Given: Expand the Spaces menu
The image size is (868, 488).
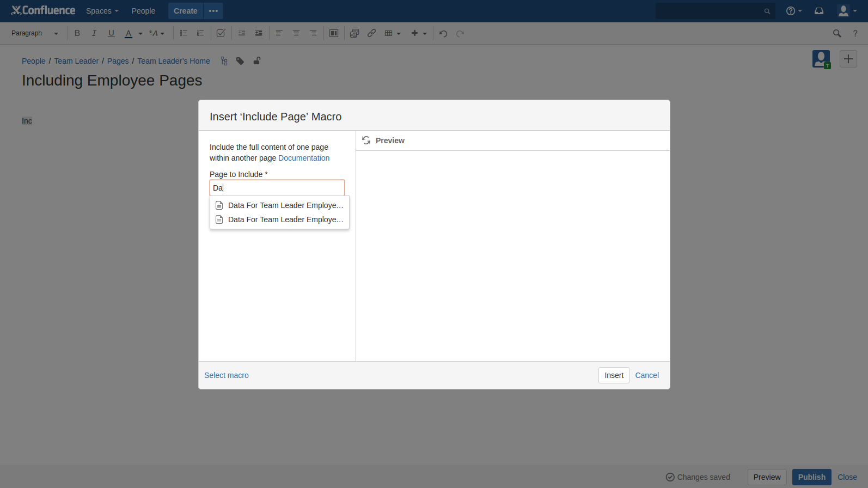Looking at the screenshot, I should (102, 11).
